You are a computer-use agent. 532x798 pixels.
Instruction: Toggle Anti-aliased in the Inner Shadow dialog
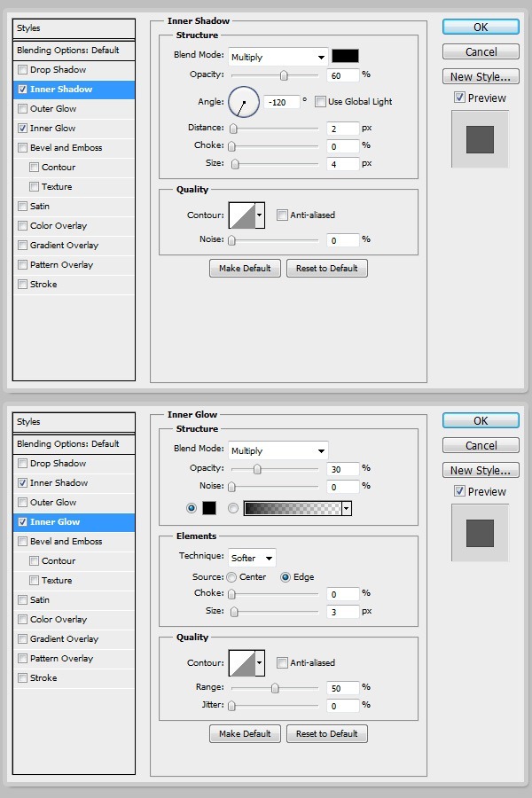[282, 215]
